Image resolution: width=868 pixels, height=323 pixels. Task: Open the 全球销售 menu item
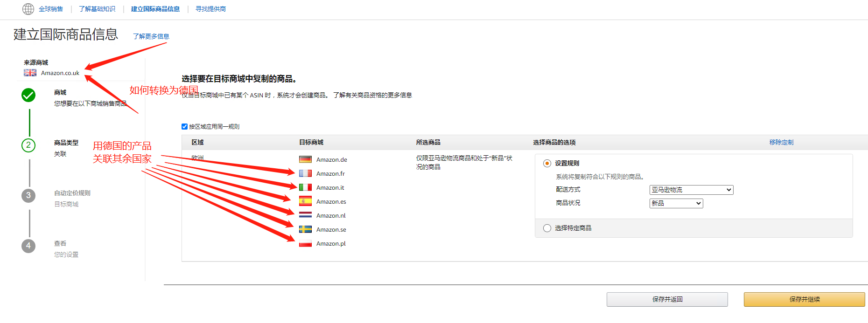[51, 9]
